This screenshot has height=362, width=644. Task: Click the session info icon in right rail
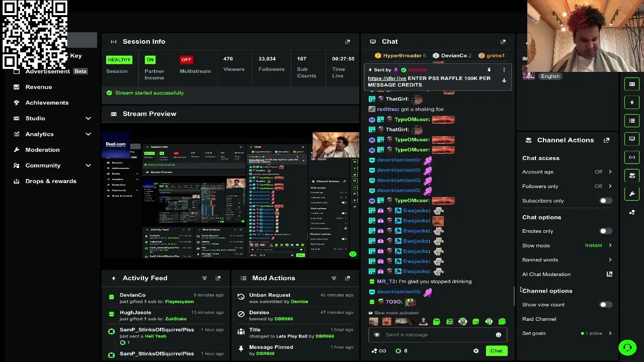(x=632, y=157)
